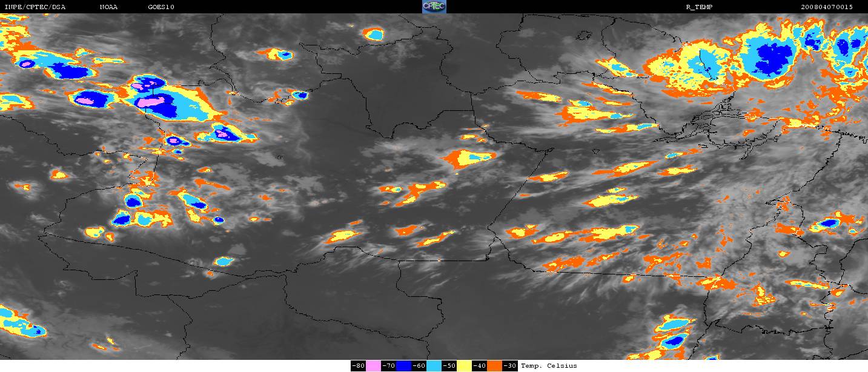Click the -80 legend value

click(358, 366)
